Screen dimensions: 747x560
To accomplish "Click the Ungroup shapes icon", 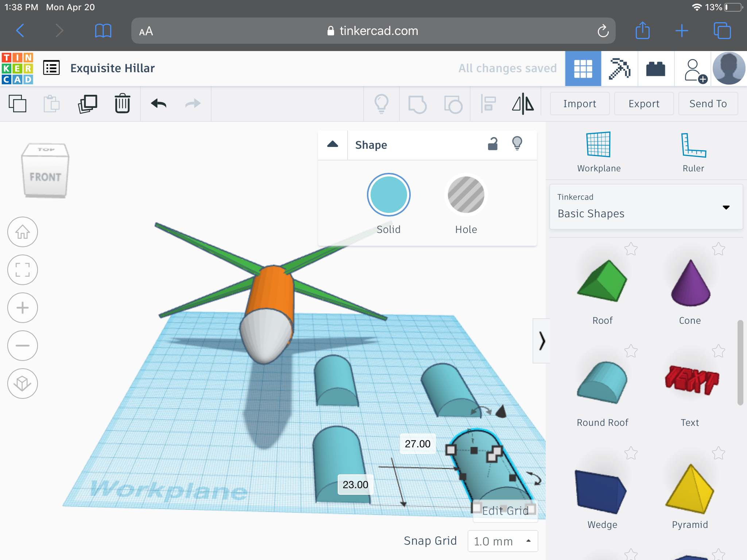I will click(x=453, y=104).
